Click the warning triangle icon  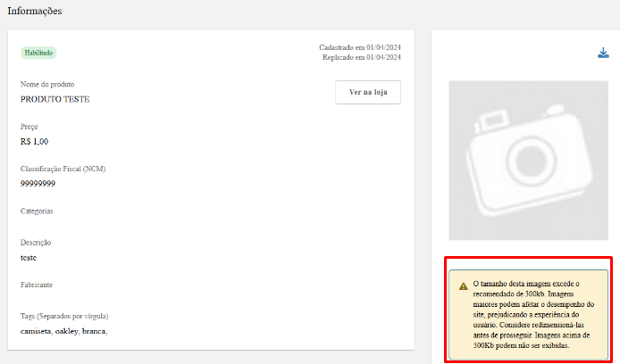pyautogui.click(x=463, y=286)
